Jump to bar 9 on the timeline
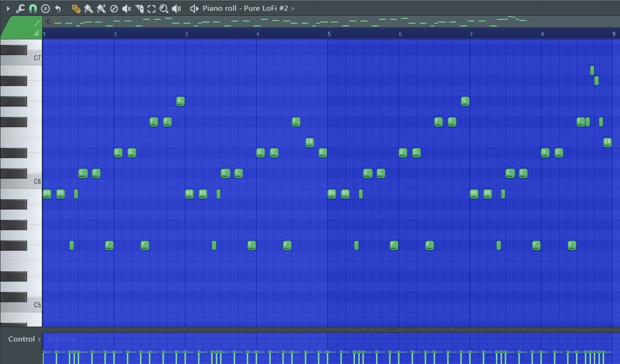620x364 pixels. [x=613, y=34]
